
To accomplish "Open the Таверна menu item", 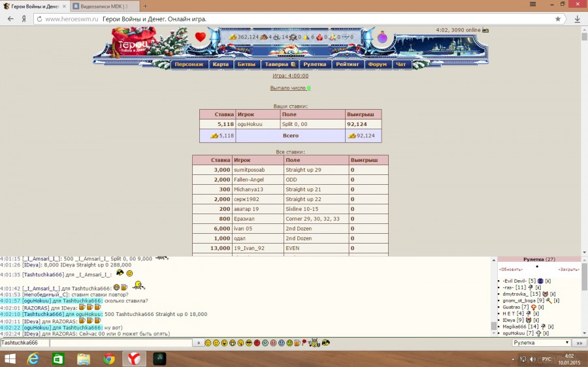I will (x=280, y=65).
